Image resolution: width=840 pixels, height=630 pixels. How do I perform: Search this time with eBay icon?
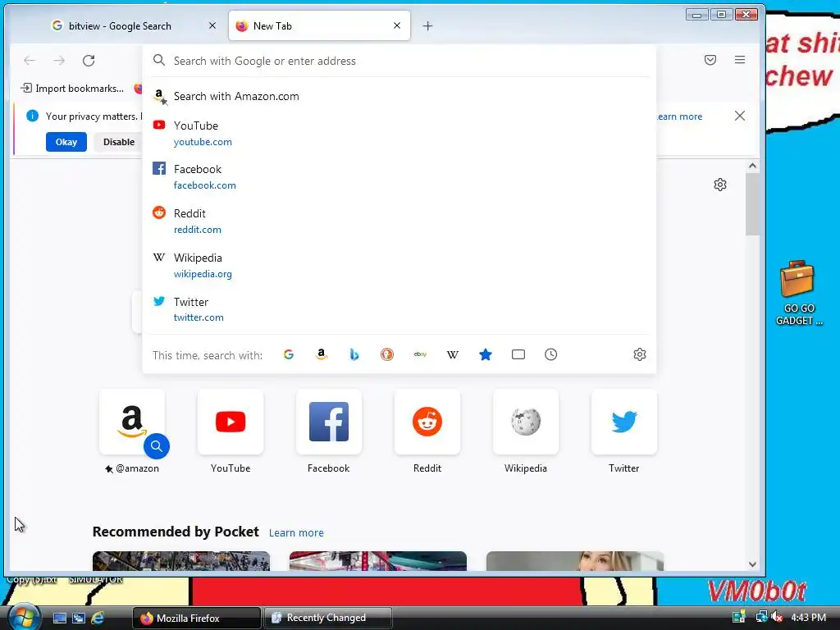pyautogui.click(x=420, y=354)
